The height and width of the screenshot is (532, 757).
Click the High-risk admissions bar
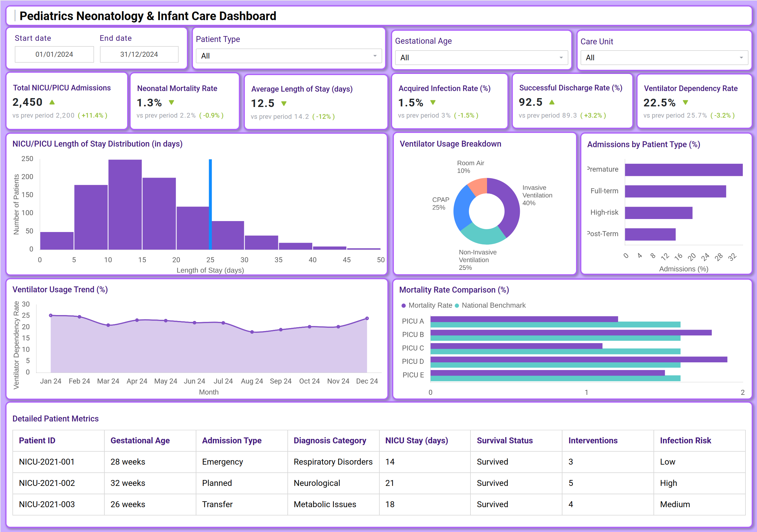(x=659, y=213)
